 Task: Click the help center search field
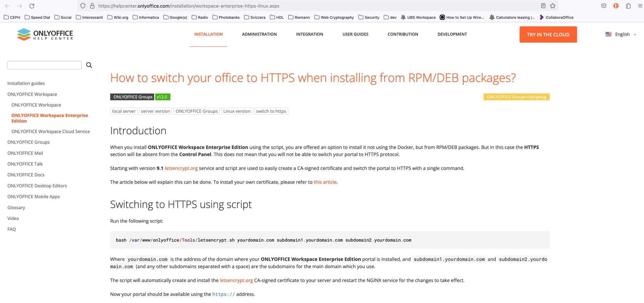[44, 65]
